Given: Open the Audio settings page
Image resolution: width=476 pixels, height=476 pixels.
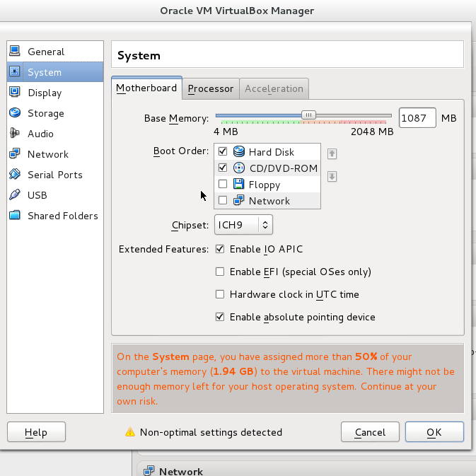Looking at the screenshot, I should [55, 133].
